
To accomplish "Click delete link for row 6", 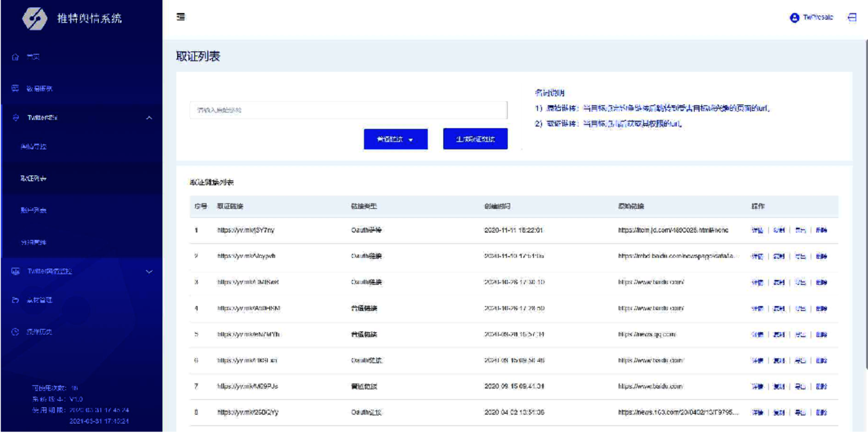I will [x=821, y=360].
